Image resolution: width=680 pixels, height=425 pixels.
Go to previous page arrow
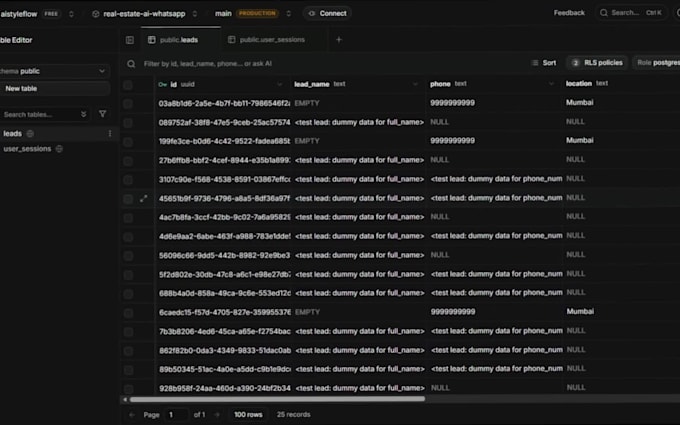pyautogui.click(x=132, y=415)
